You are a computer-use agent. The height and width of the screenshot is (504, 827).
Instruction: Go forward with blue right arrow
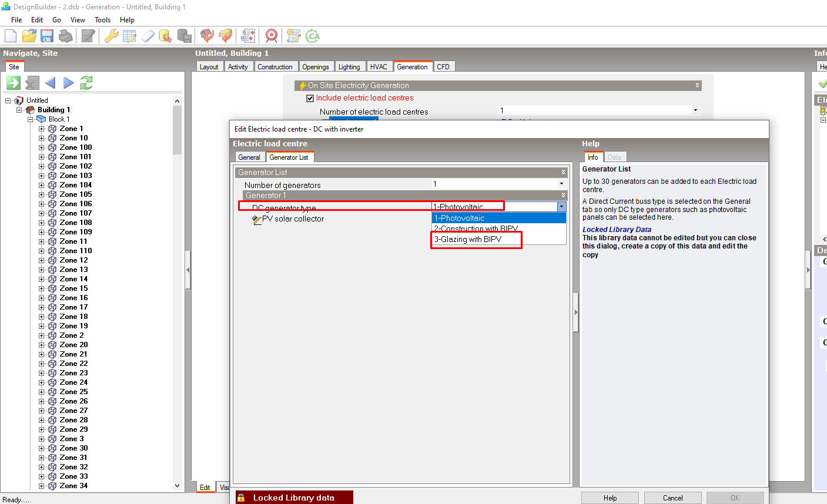[69, 83]
